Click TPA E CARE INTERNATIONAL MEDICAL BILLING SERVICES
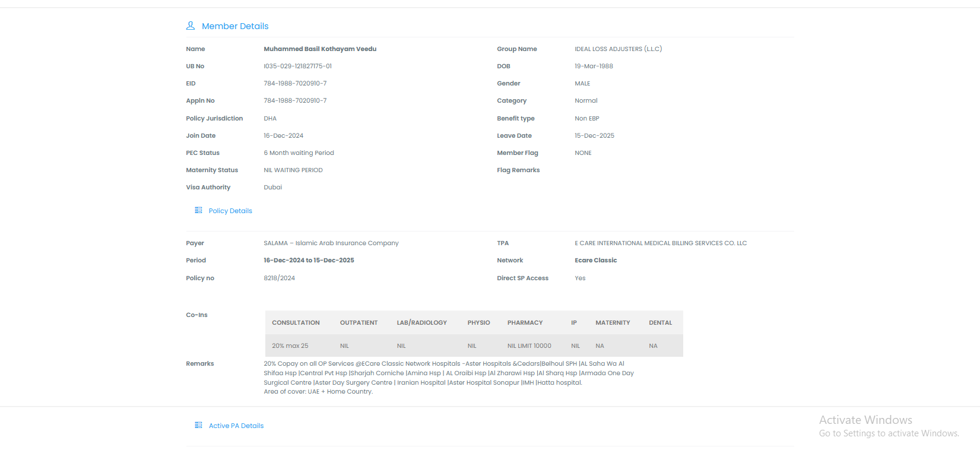This screenshot has width=980, height=450. coord(661,243)
